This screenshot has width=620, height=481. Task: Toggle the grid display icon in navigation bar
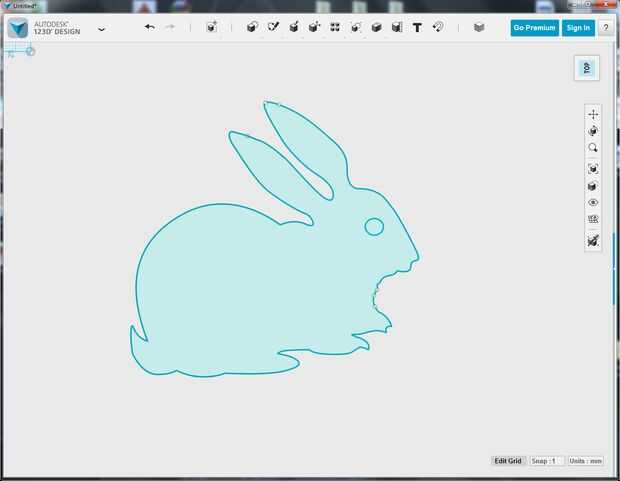(x=593, y=219)
